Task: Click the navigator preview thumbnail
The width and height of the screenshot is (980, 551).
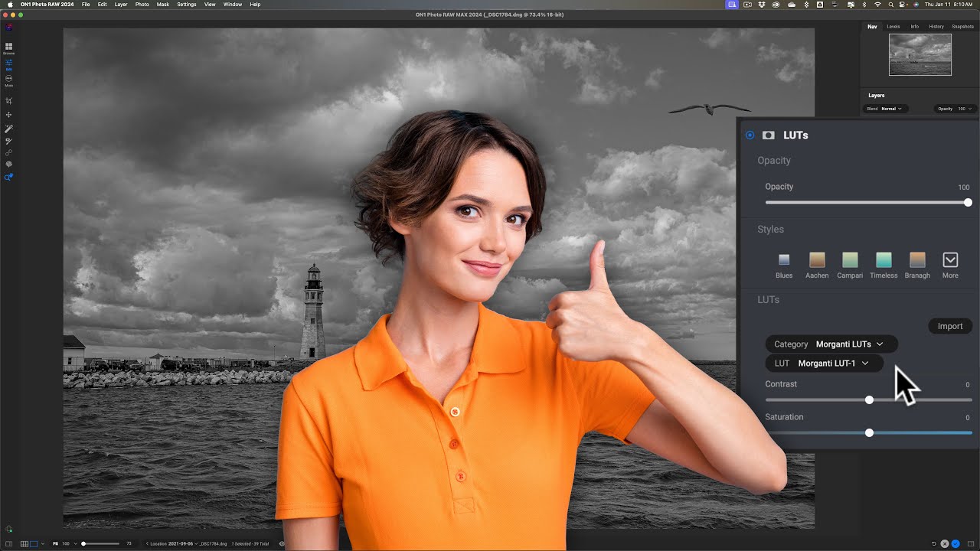Action: point(920,54)
